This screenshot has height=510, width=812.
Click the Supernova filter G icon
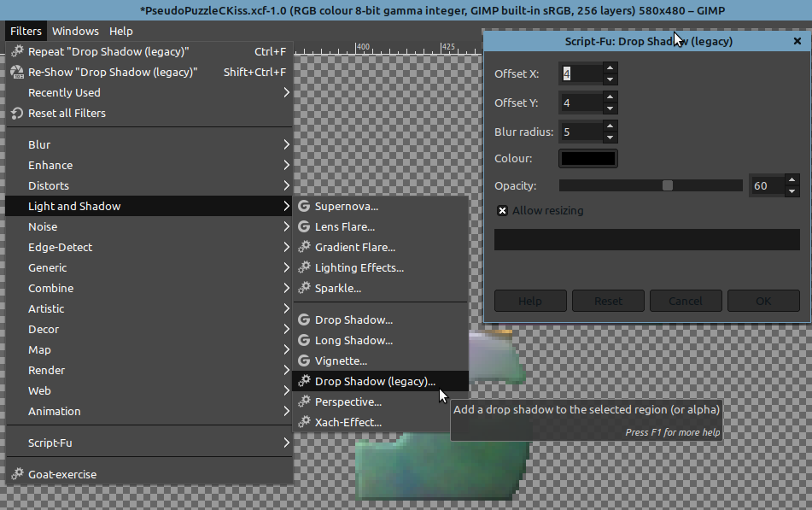[x=303, y=206]
